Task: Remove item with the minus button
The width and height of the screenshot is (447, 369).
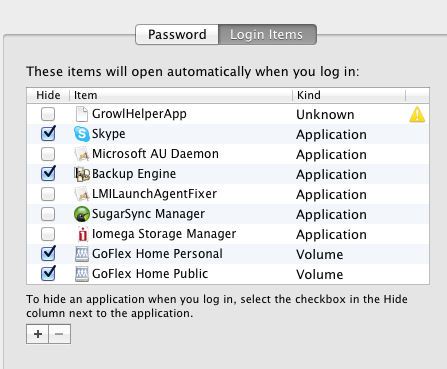Action: point(59,334)
